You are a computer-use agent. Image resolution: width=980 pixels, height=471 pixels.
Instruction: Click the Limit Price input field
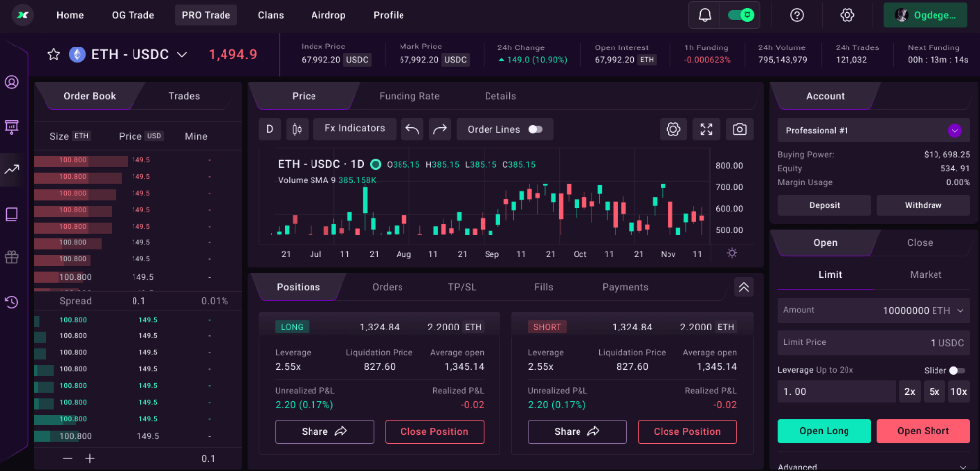pos(873,342)
